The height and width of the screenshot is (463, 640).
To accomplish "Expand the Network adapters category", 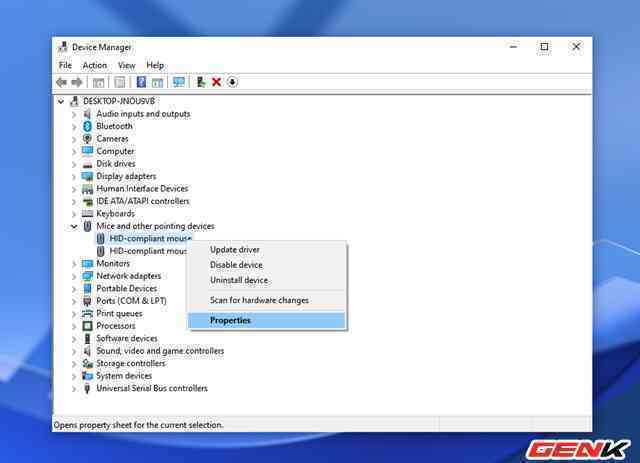I will coord(74,276).
